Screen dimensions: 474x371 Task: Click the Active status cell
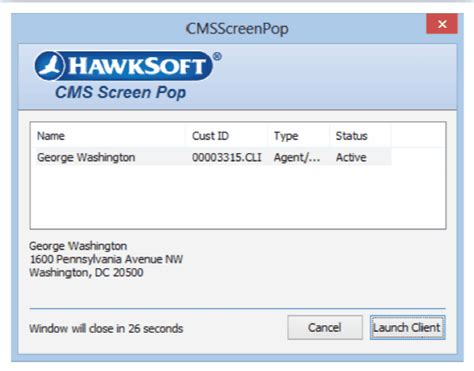point(351,157)
